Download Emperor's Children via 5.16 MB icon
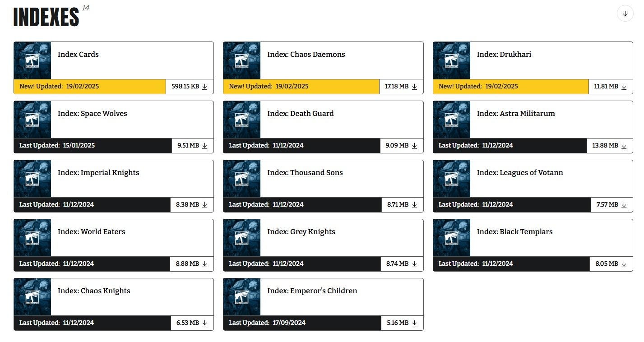 [414, 323]
